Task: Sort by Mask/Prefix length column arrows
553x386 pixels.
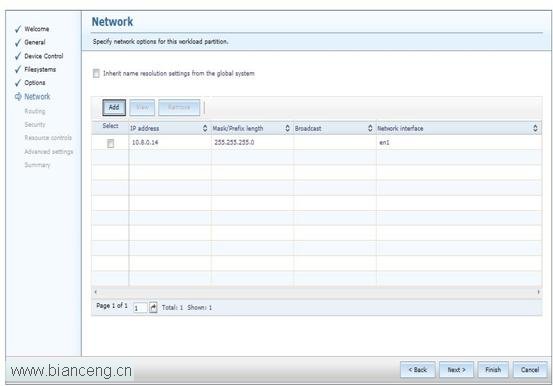Action: pyautogui.click(x=287, y=128)
